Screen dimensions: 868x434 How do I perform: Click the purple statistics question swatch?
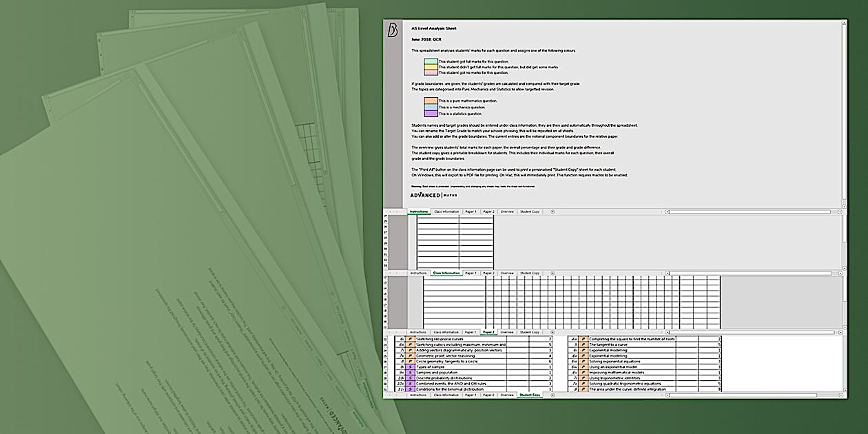tap(431, 113)
